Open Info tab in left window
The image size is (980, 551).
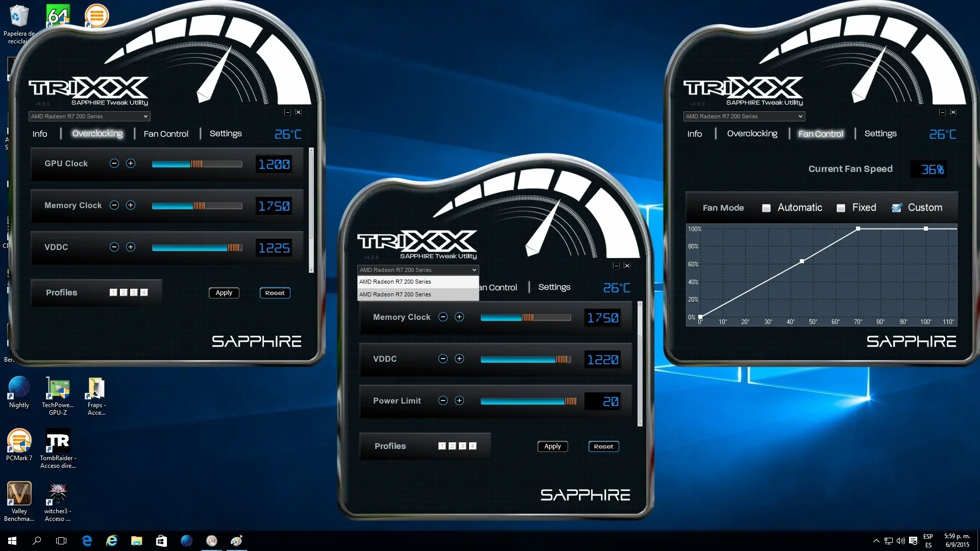point(40,134)
